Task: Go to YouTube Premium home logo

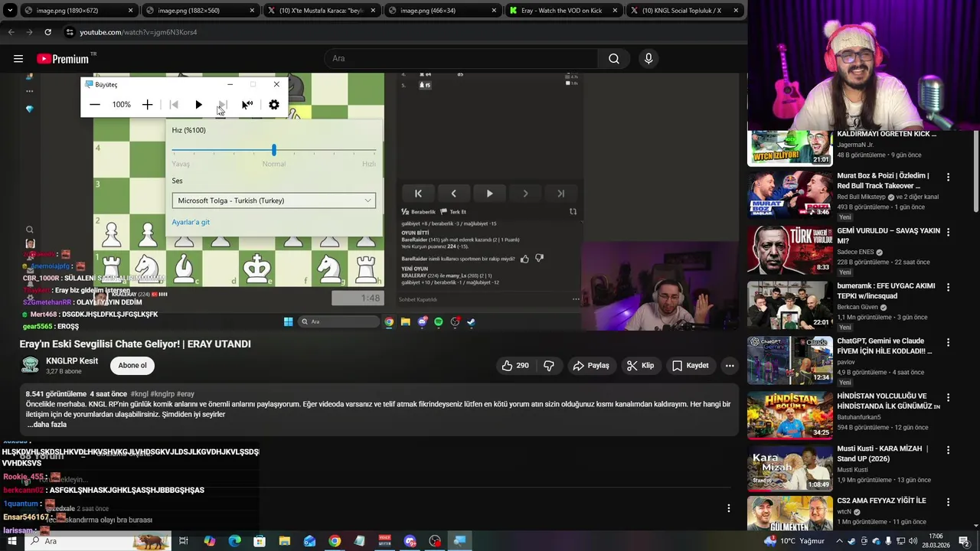Action: pos(63,59)
